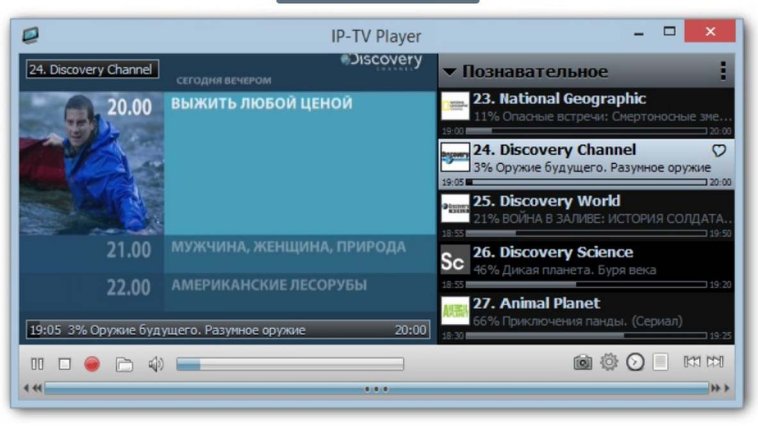Viewport: 758px width, 426px height.
Task: Maximize the IP-TV Player window
Action: [670, 32]
